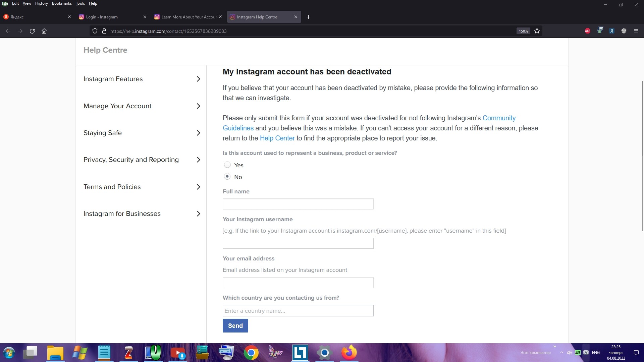Click into the Full name field
Screen dimensions: 644x362
pyautogui.click(x=298, y=204)
